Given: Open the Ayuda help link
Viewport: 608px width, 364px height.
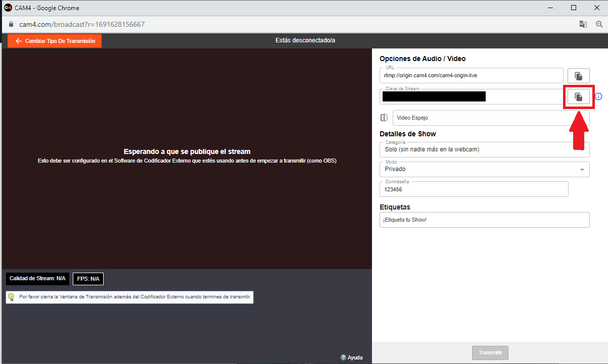Looking at the screenshot, I should pyautogui.click(x=352, y=357).
